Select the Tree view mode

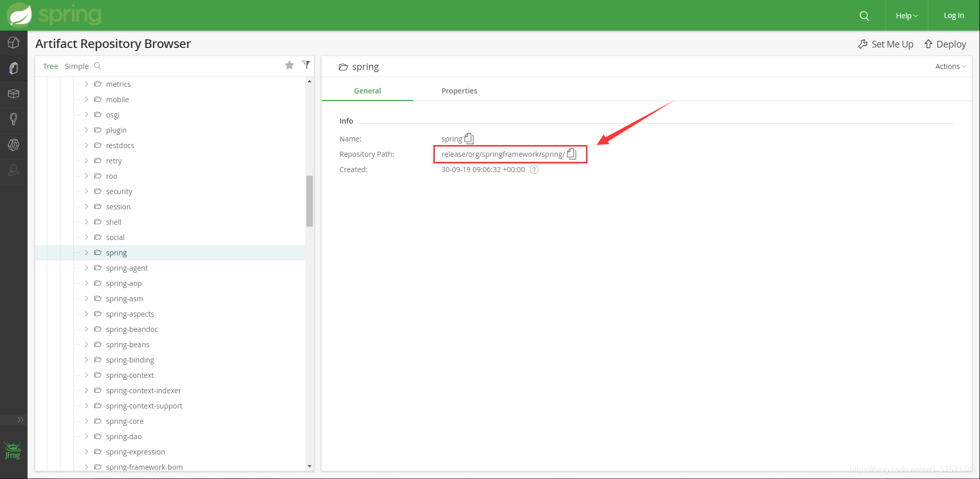click(51, 66)
